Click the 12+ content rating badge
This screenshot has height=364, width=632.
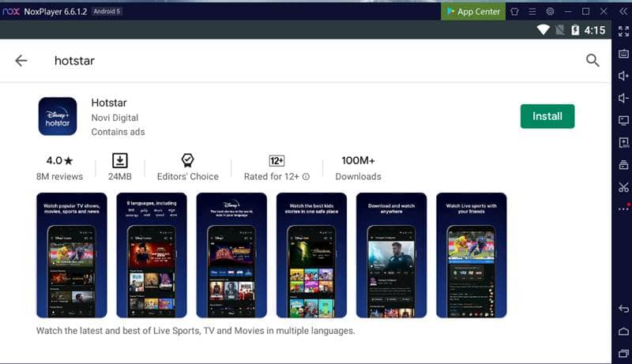276,160
